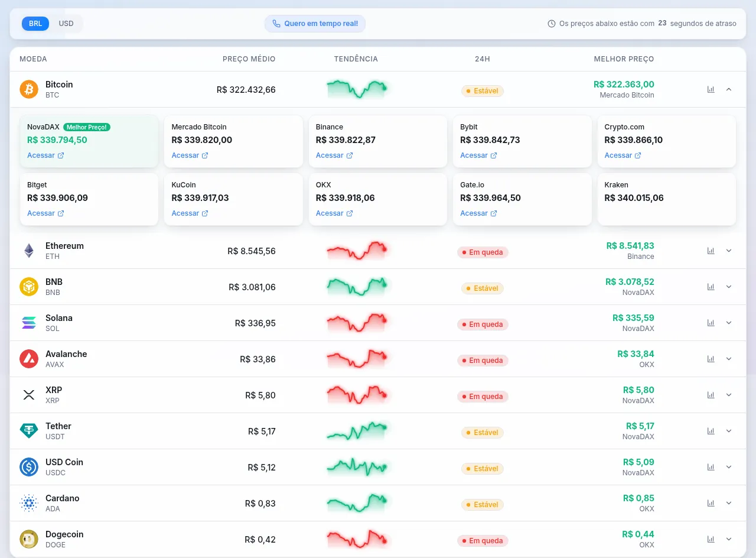Screen dimensions: 756x558
Task: Open the Bitget Acessar link
Action: (x=45, y=213)
